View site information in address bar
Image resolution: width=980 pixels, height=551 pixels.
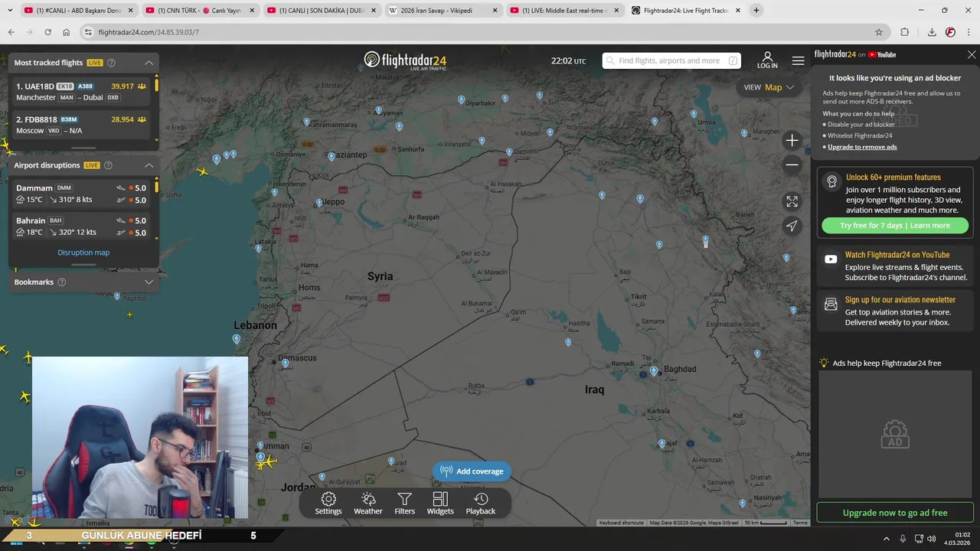pyautogui.click(x=89, y=32)
